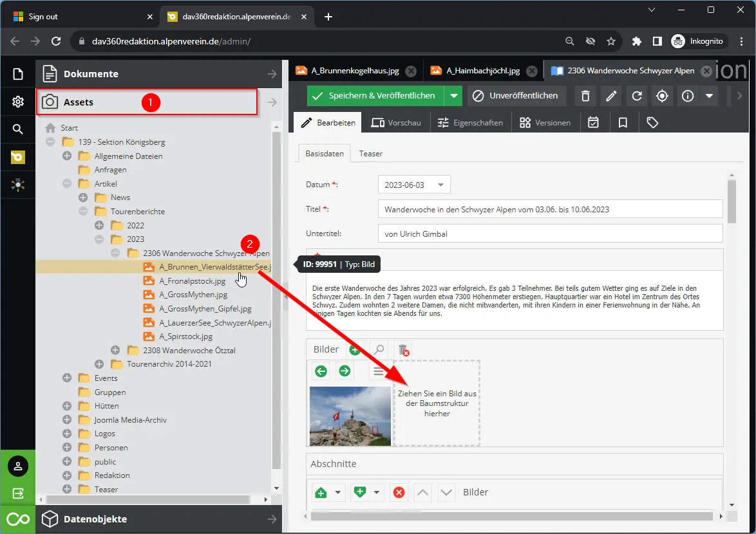Viewport: 756px width, 534px height.
Task: Click the locate-in-tree target icon
Action: pyautogui.click(x=662, y=96)
